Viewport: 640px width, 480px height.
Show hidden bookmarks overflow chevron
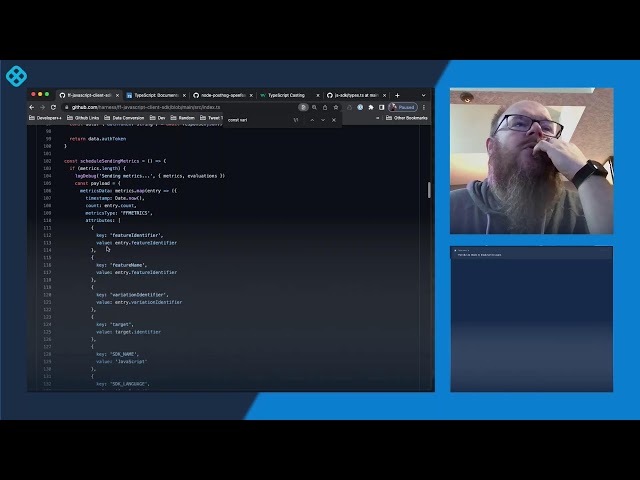pos(378,118)
